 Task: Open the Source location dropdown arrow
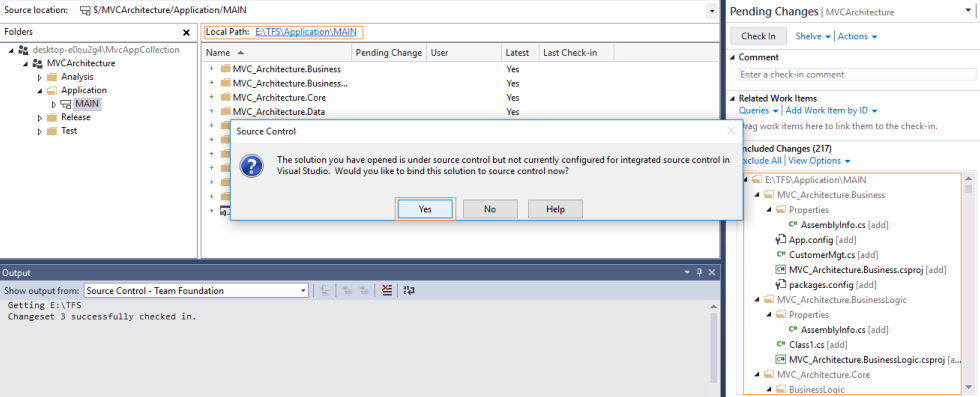pyautogui.click(x=711, y=11)
